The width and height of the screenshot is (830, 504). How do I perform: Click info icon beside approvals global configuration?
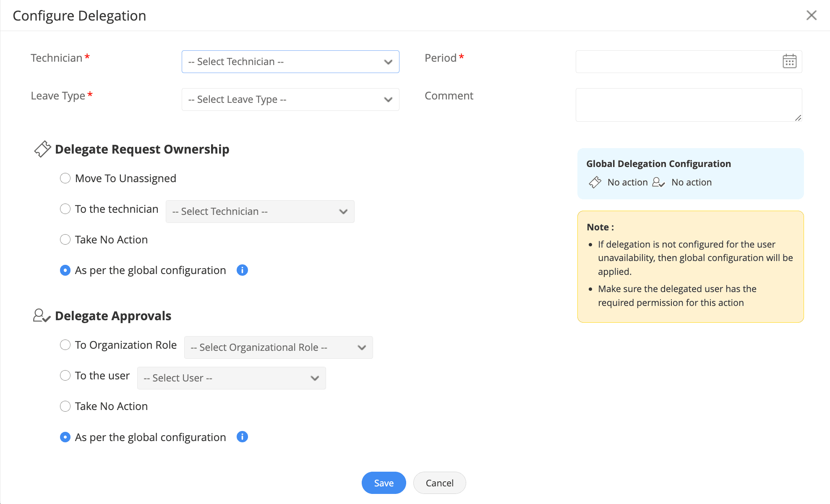click(x=242, y=437)
